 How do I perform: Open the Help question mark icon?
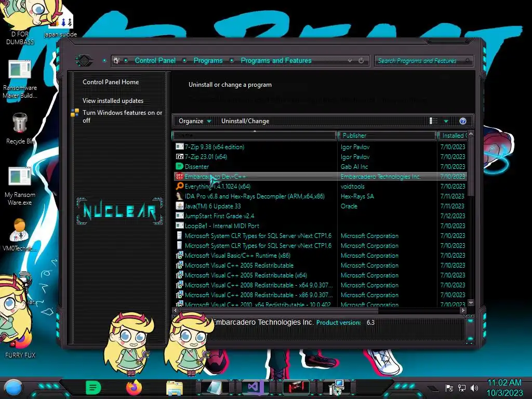[463, 121]
